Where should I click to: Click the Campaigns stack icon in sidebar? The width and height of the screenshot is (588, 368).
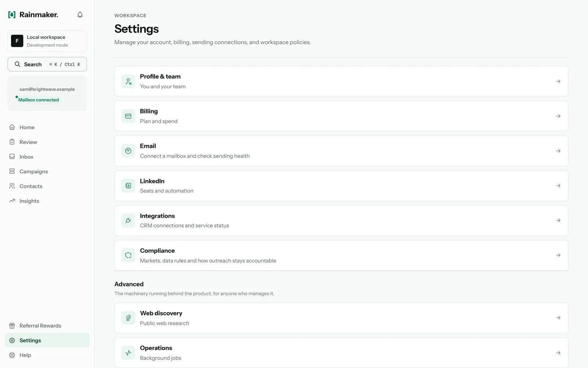tap(12, 171)
